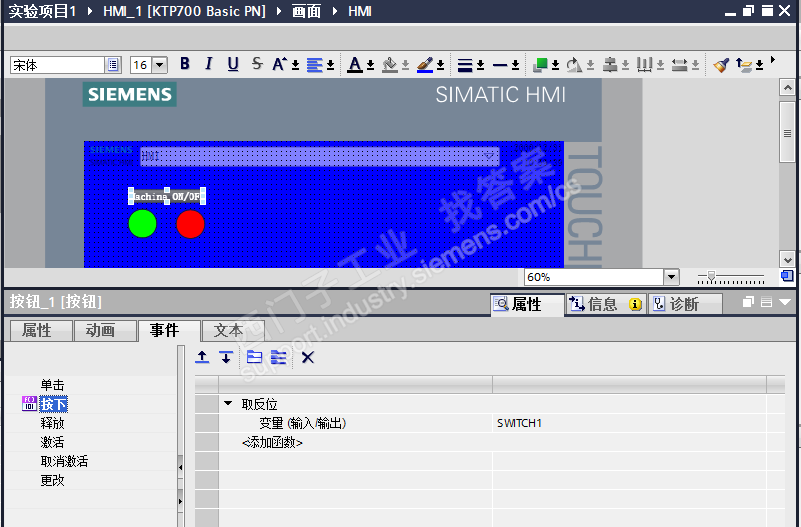
Task: Click the equalize size icon
Action: [x=679, y=65]
